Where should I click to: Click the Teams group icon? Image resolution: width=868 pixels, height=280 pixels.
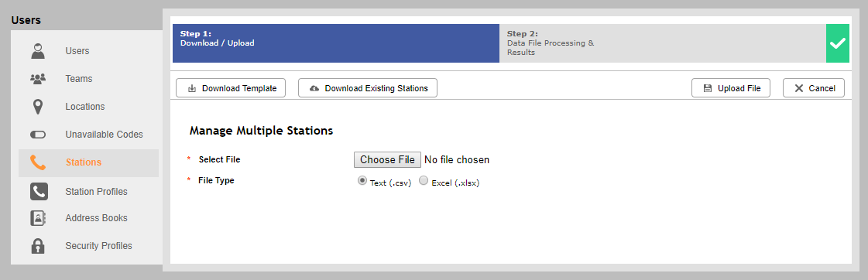[x=38, y=79]
